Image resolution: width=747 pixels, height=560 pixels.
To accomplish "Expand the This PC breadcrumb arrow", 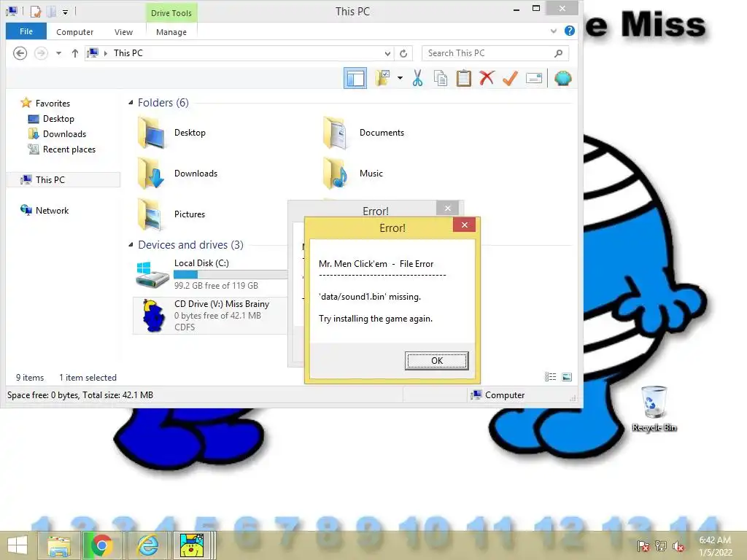I will point(106,53).
